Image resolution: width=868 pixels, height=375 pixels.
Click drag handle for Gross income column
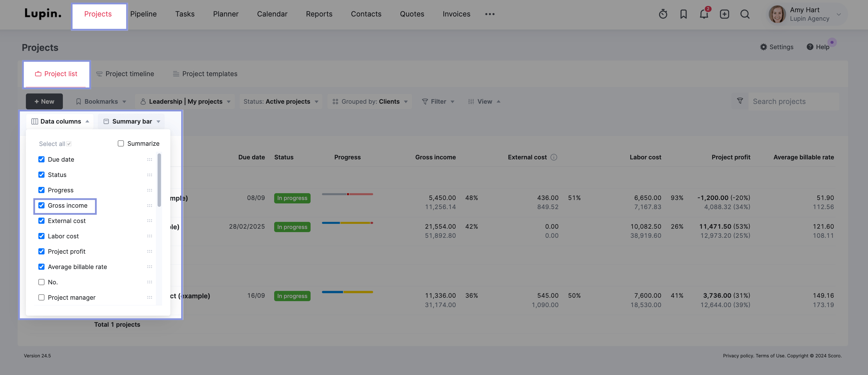pyautogui.click(x=150, y=205)
